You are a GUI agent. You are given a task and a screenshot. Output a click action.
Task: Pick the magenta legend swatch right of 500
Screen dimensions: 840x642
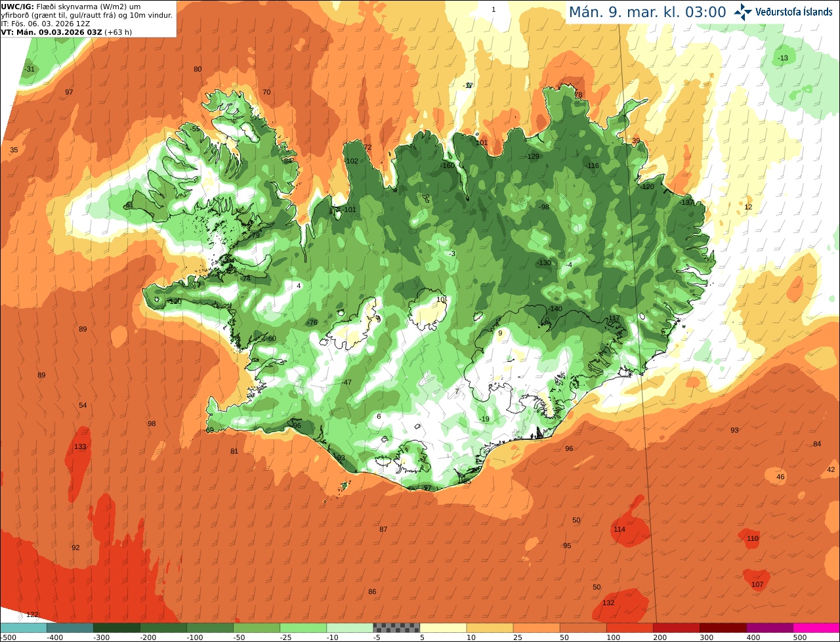tap(816, 628)
